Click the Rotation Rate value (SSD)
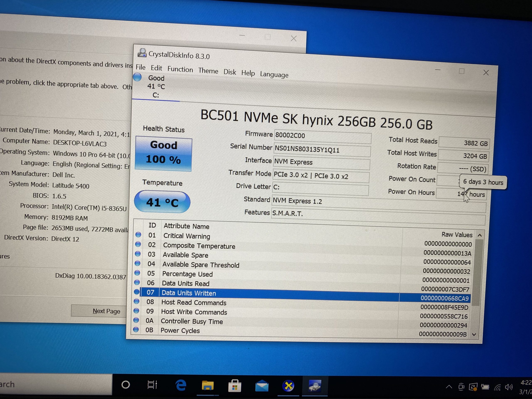 click(x=463, y=168)
